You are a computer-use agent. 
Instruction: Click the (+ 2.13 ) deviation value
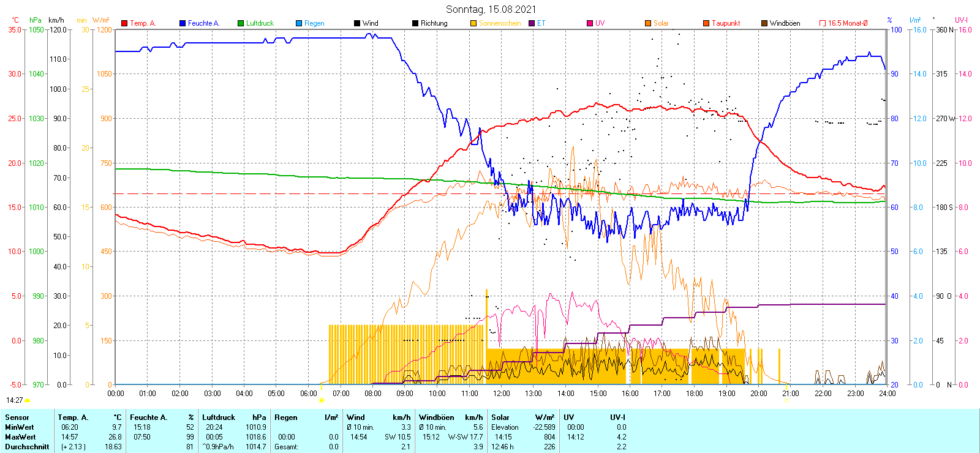click(x=73, y=447)
